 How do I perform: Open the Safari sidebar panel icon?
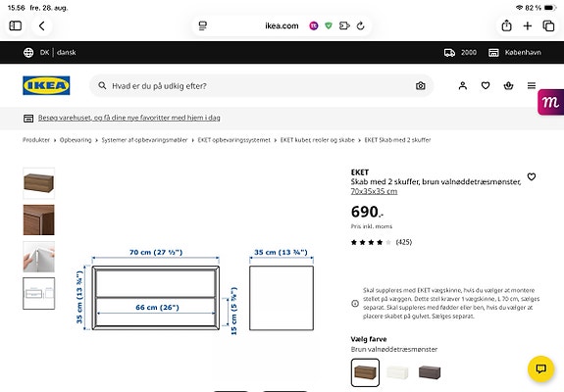[x=15, y=25]
